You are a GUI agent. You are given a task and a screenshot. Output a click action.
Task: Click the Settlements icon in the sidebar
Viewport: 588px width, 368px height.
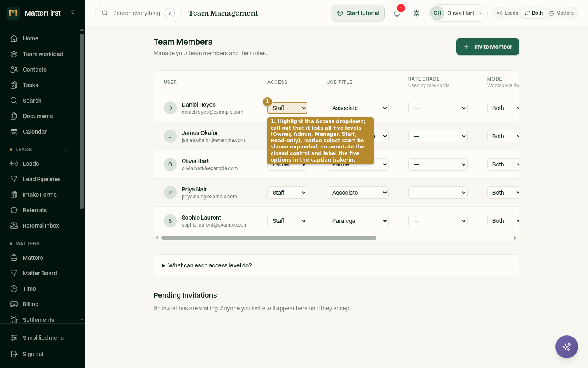(14, 320)
